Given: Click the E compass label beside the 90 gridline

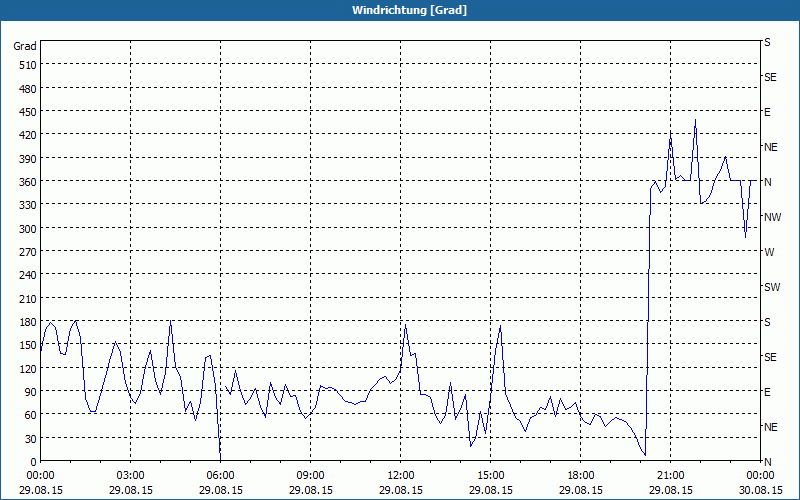Looking at the screenshot, I should (x=767, y=392).
